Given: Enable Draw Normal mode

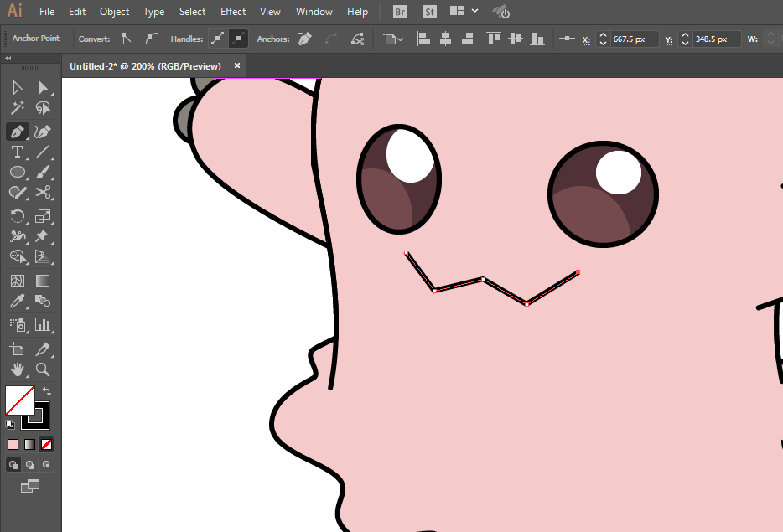Looking at the screenshot, I should (13, 465).
